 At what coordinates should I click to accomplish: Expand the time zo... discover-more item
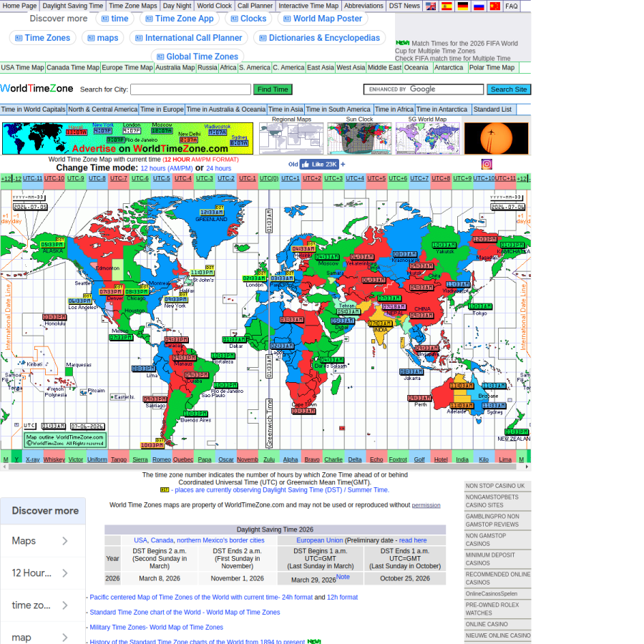43,605
